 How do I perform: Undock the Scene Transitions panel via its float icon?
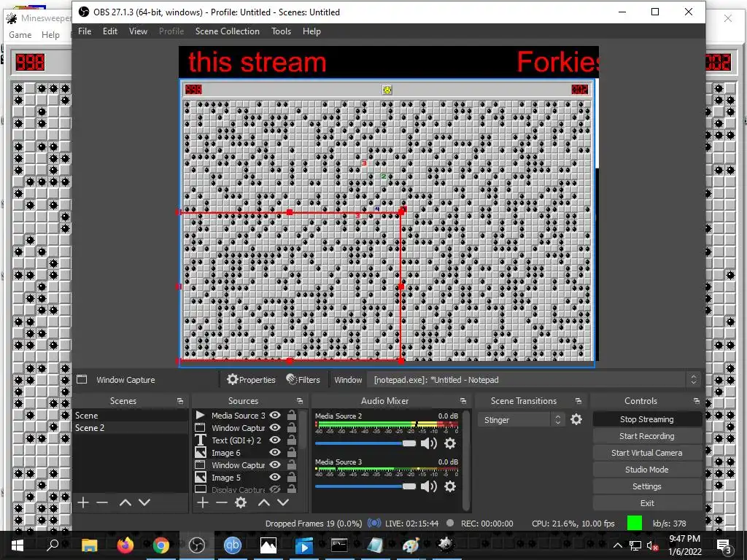tap(578, 402)
